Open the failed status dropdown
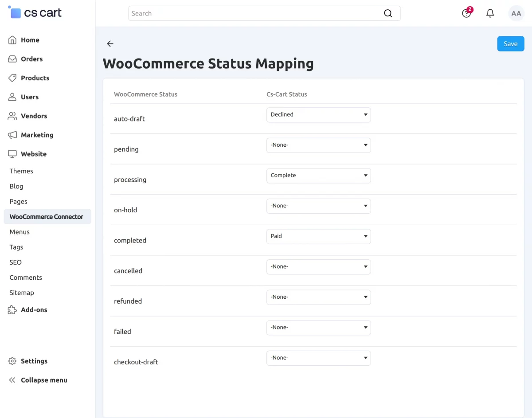Screen dimensions: 532x418 point(318,328)
